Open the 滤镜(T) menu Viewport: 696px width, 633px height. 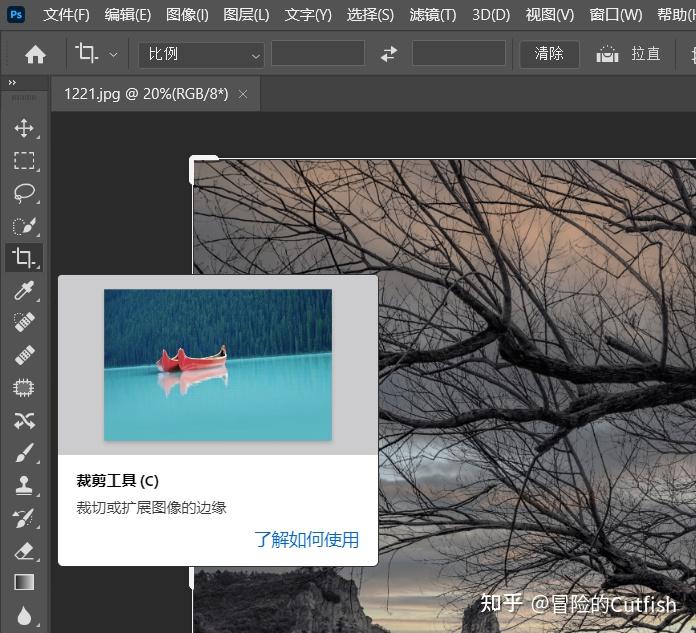(x=433, y=15)
